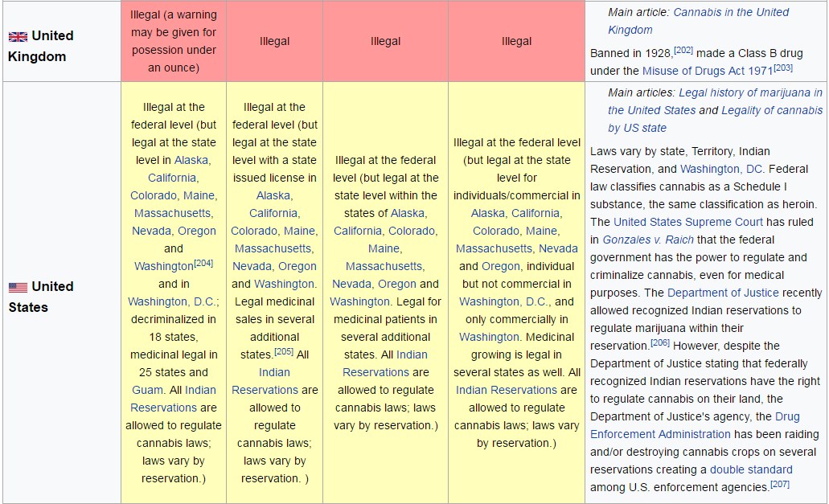The width and height of the screenshot is (829, 504).
Task: Open Legal history of marijuana in United States
Action: 716,101
